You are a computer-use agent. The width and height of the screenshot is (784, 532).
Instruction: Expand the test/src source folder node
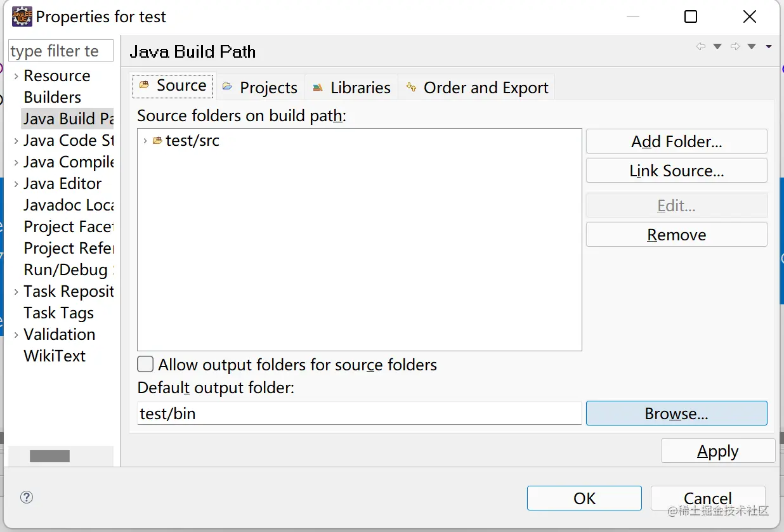(145, 141)
